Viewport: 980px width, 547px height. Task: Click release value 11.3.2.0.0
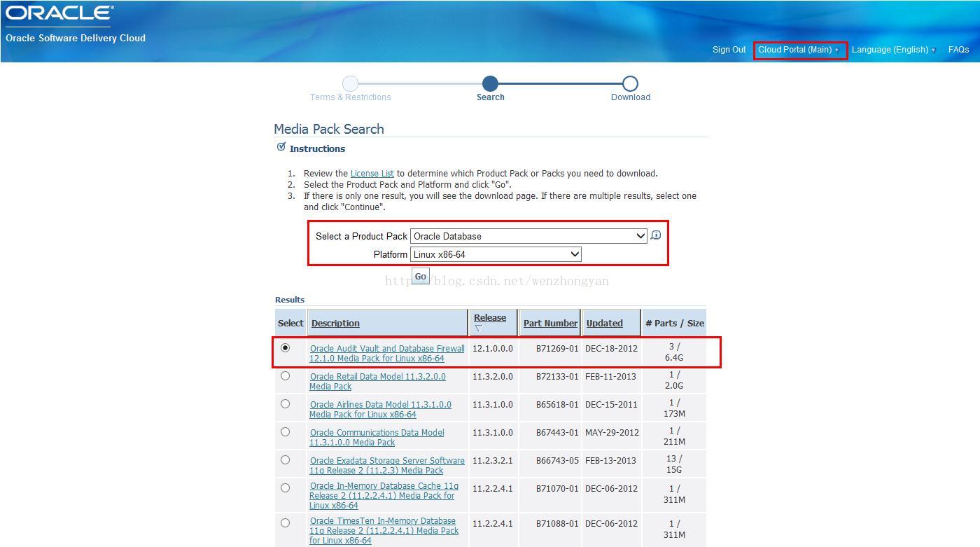[x=493, y=376]
